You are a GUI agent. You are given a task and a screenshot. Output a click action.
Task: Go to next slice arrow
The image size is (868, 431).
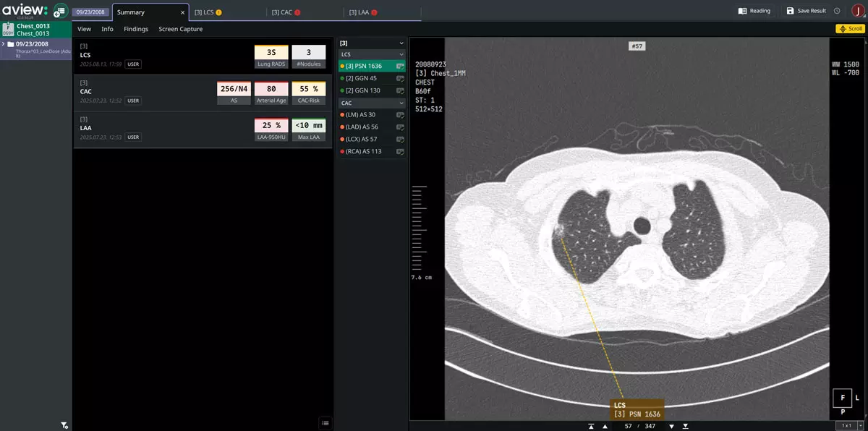[x=673, y=426]
